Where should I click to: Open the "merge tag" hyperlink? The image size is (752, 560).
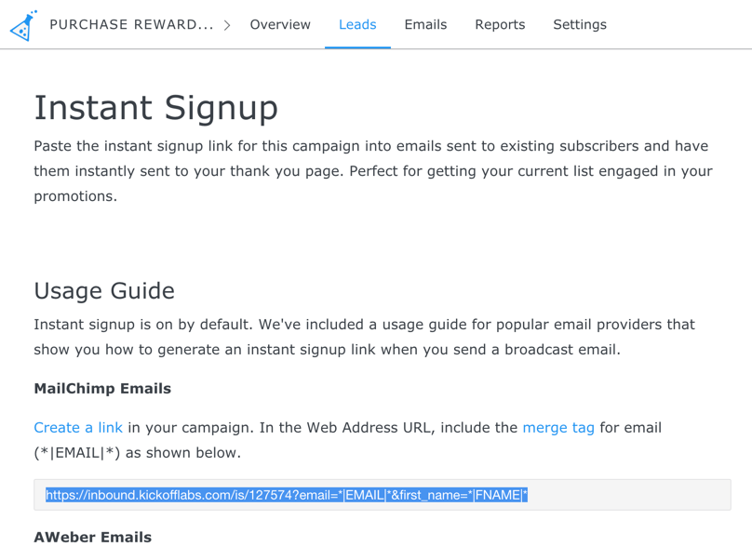pyautogui.click(x=558, y=428)
